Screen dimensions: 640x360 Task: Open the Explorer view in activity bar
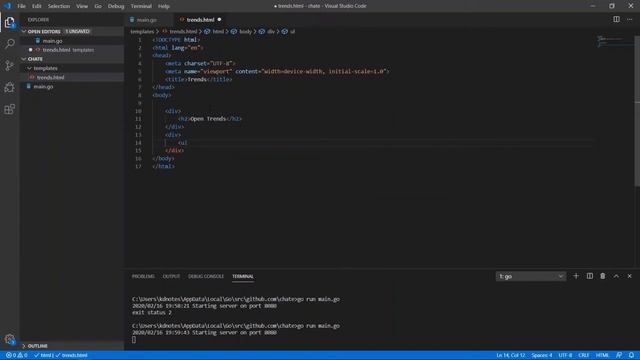(9, 22)
